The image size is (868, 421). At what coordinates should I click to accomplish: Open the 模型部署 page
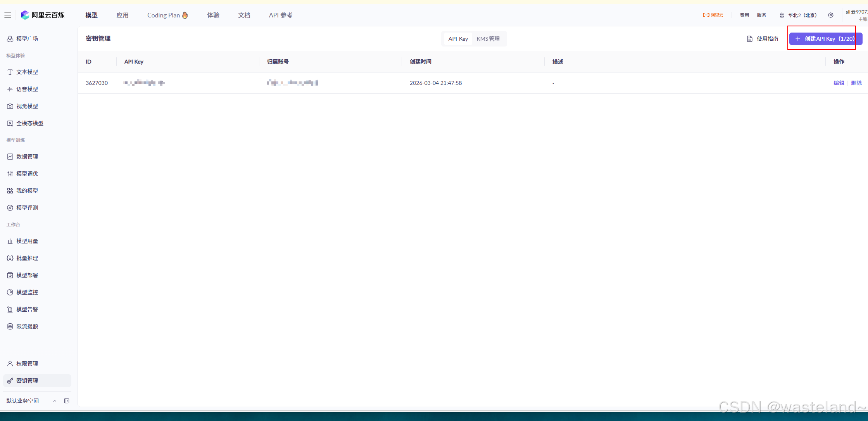(27, 275)
